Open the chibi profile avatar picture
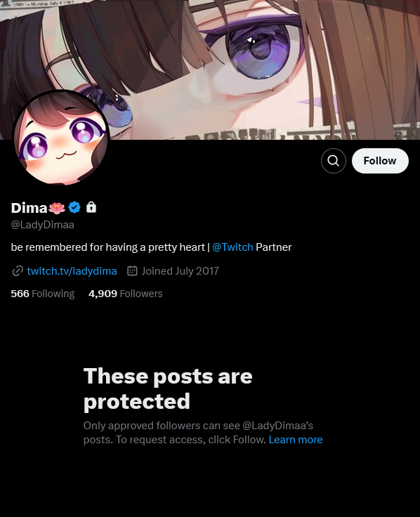The image size is (420, 517). click(x=60, y=138)
